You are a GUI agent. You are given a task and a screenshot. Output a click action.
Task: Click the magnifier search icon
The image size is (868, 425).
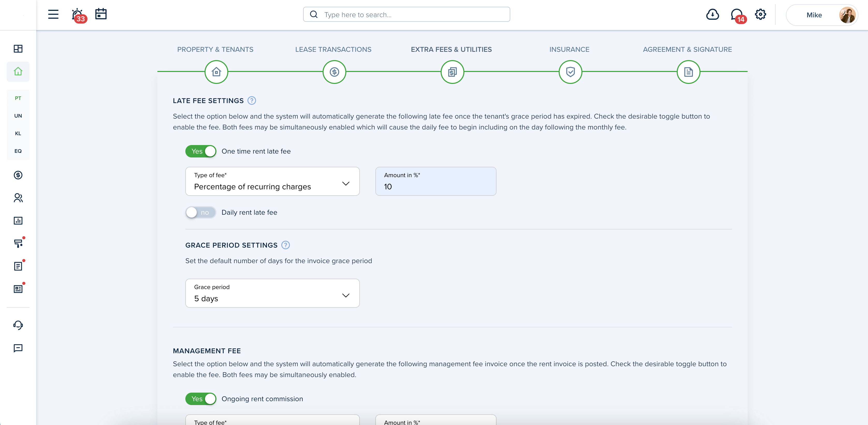click(x=314, y=15)
